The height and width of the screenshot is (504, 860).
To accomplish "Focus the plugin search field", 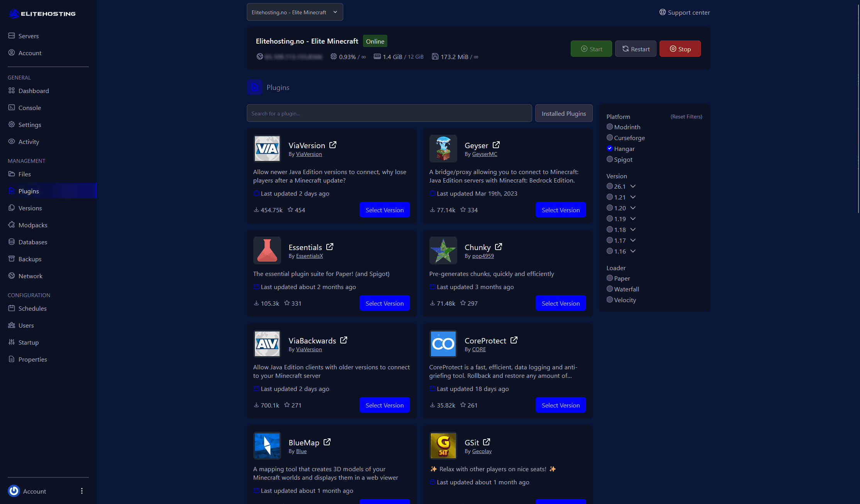I will pyautogui.click(x=389, y=113).
